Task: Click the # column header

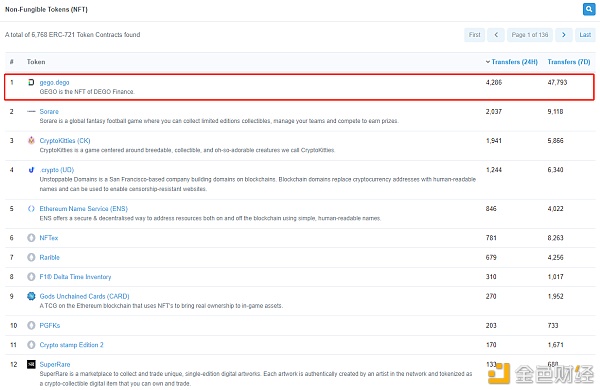Action: click(12, 62)
